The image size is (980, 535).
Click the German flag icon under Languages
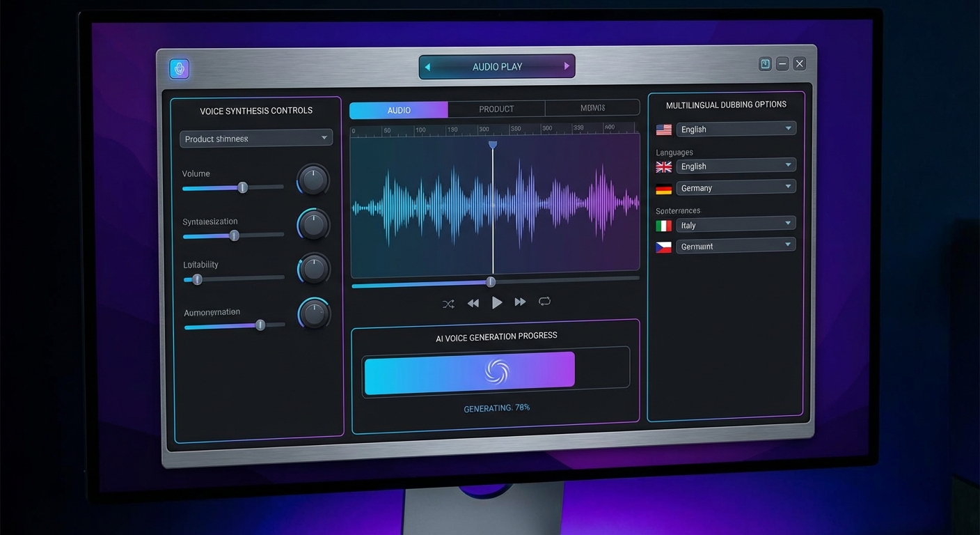click(x=663, y=187)
